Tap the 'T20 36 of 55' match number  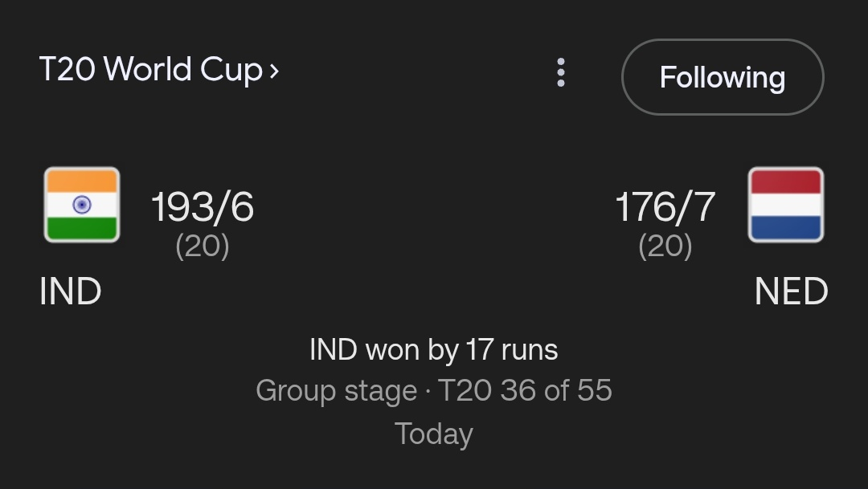[x=525, y=391]
